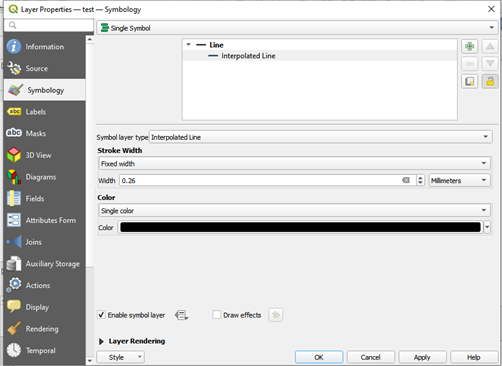Image resolution: width=502 pixels, height=366 pixels.
Task: Open the Fixed width stroke dropdown
Action: coord(294,163)
